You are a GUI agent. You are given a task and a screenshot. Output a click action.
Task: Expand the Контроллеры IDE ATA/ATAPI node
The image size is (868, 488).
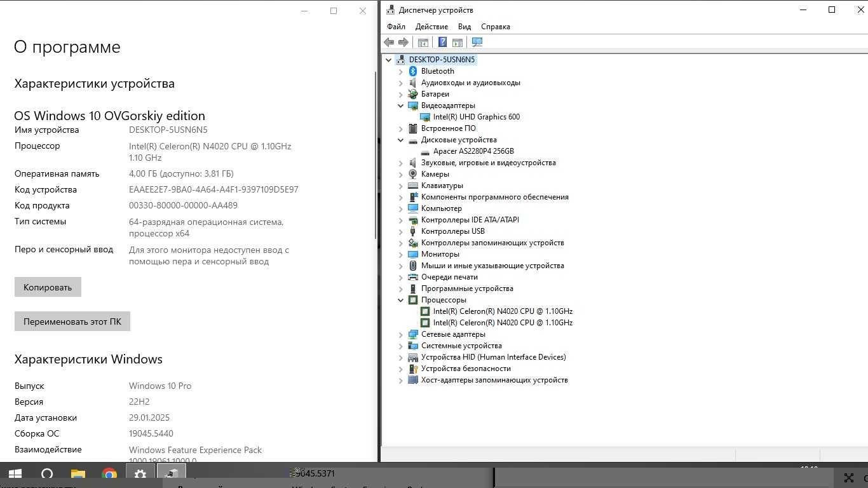tap(401, 220)
